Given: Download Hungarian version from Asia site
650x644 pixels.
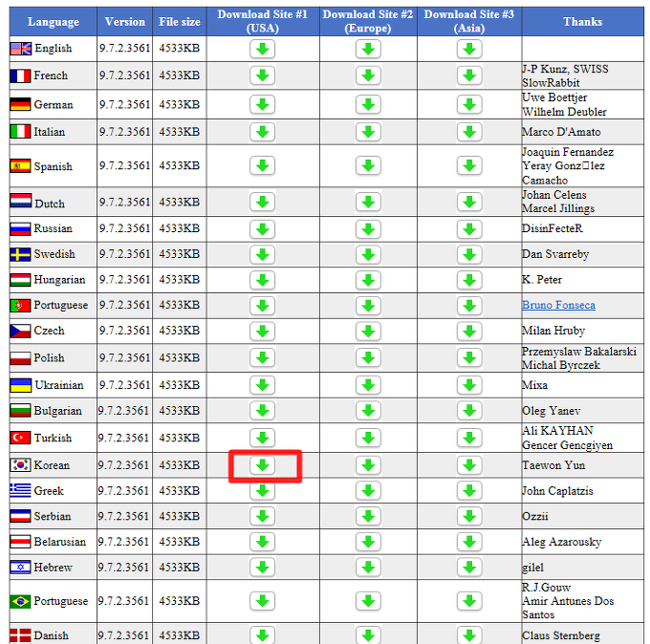Looking at the screenshot, I should (469, 280).
